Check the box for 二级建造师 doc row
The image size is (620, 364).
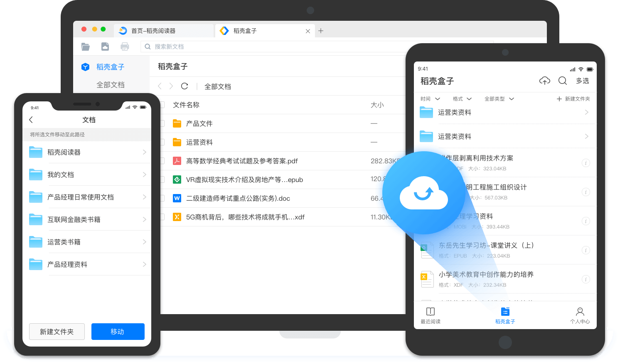click(162, 198)
